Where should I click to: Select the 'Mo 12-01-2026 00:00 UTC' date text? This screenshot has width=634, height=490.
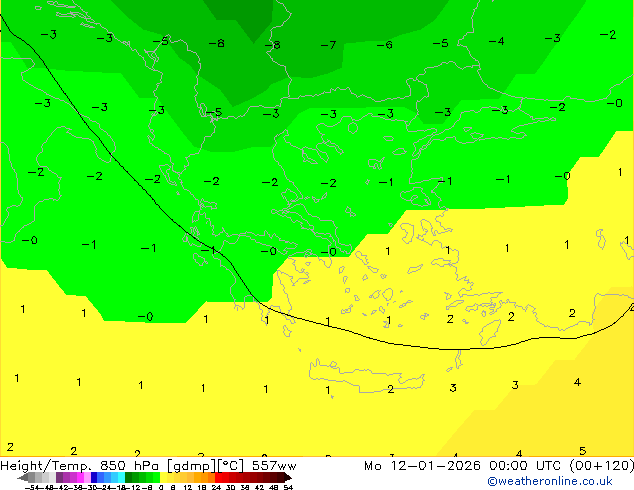coord(464,466)
